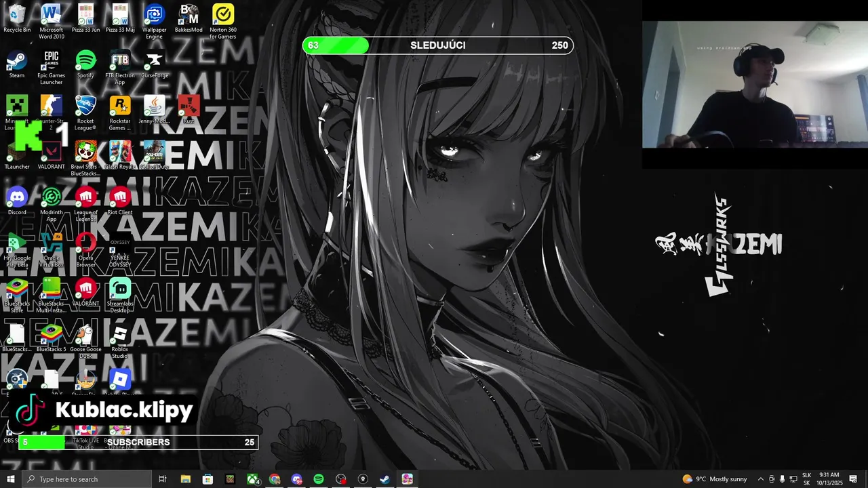Switch to Spotify on the taskbar

coord(319,479)
